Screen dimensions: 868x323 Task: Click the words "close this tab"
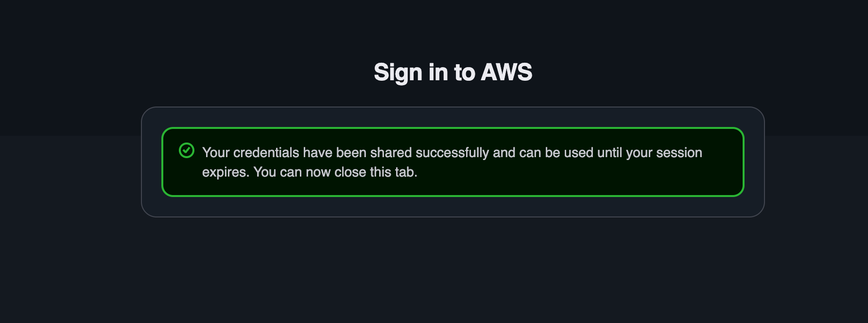tap(375, 172)
